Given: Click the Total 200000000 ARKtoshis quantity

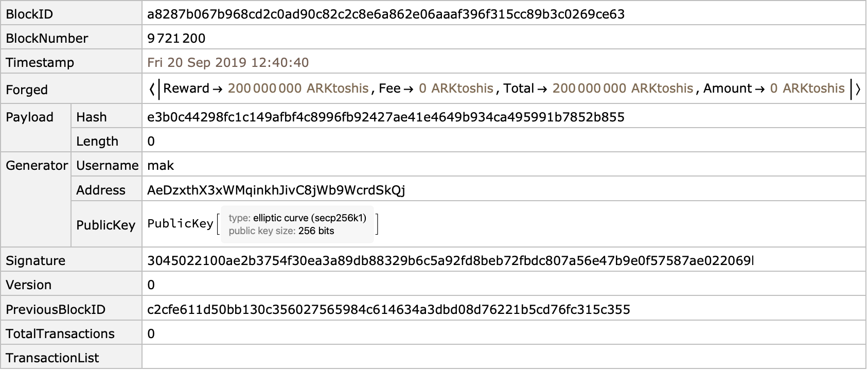Looking at the screenshot, I should pyautogui.click(x=622, y=88).
